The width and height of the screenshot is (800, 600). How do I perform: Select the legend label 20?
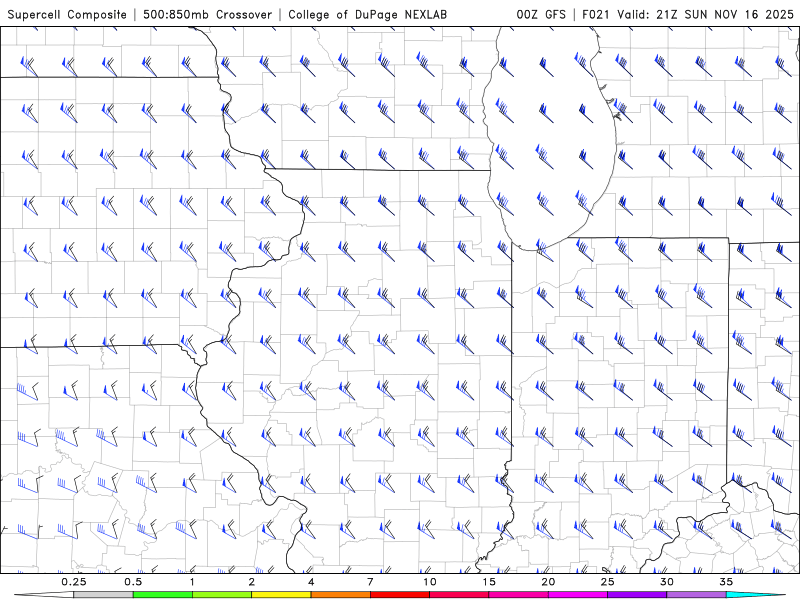tap(548, 582)
